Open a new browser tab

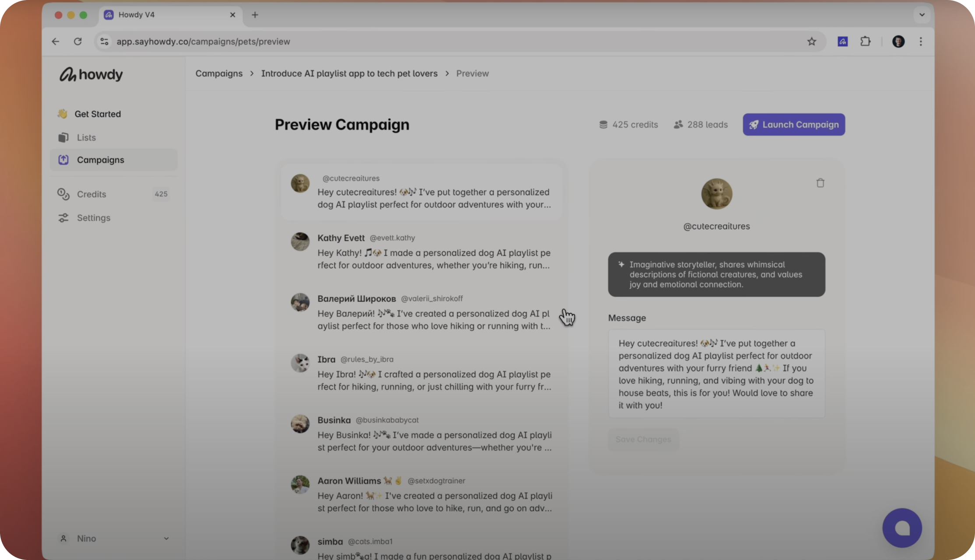pos(255,15)
